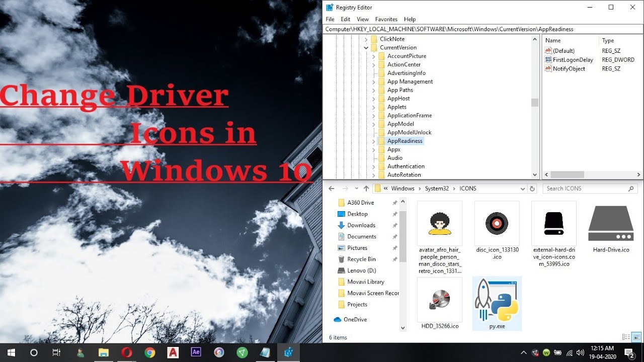Select the AppModel registry key
Image resolution: width=644 pixels, height=362 pixels.
click(x=400, y=124)
